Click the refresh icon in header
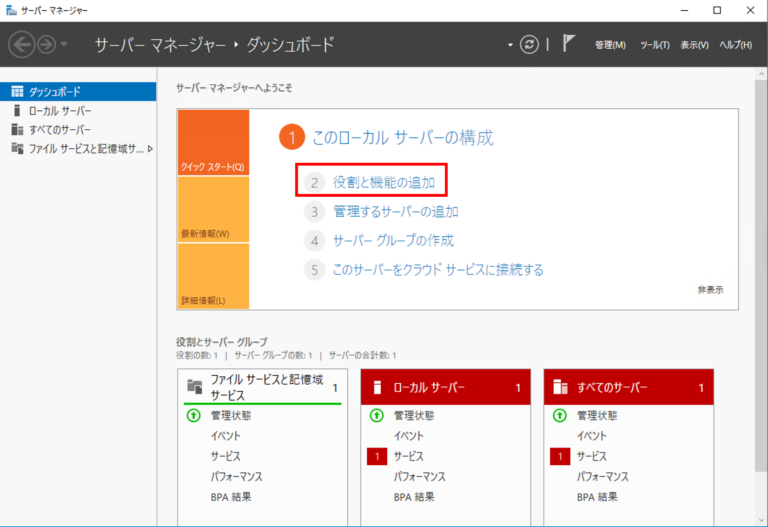This screenshot has height=527, width=768. (x=529, y=45)
